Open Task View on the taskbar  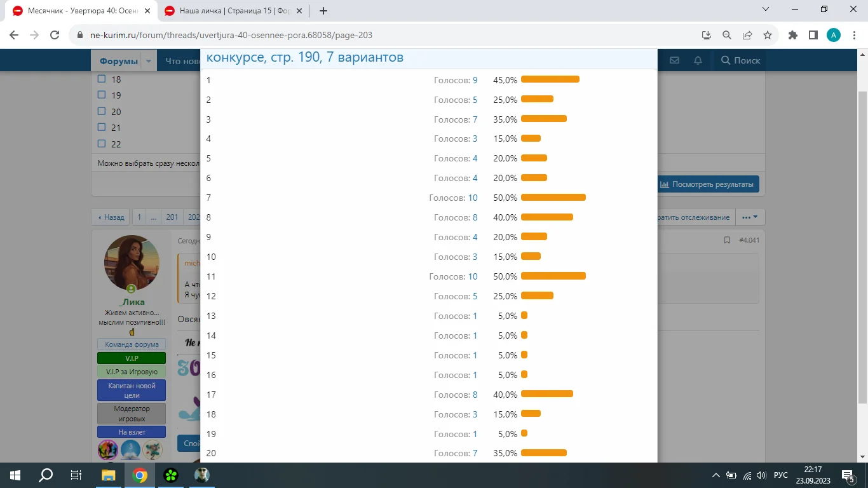[x=76, y=475]
